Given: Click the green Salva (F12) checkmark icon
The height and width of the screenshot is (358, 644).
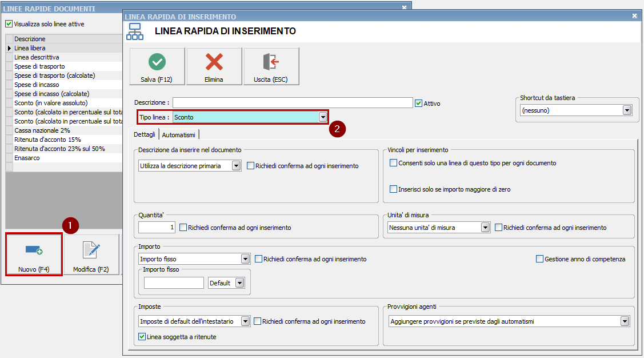Looking at the screenshot, I should [x=157, y=62].
